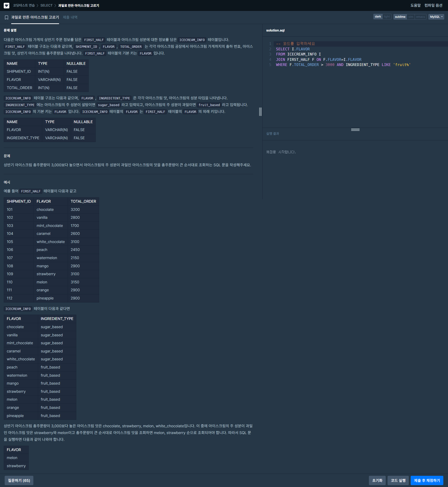Switch editor theme to light
The height and width of the screenshot is (487, 448).
click(387, 17)
